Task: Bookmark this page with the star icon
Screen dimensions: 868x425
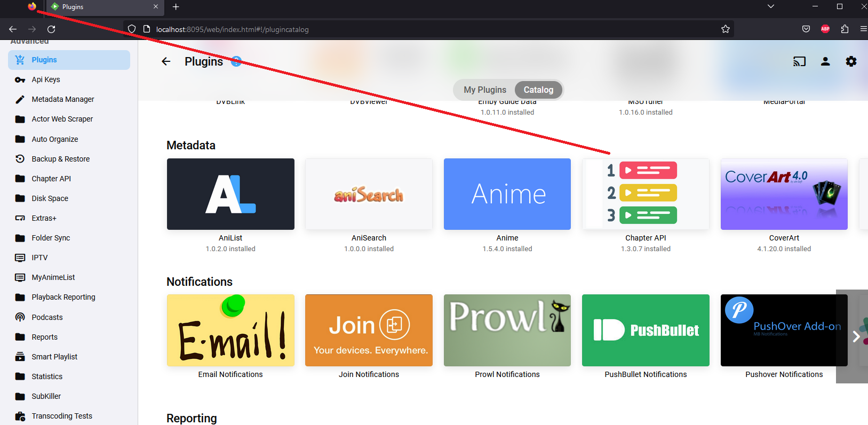Action: [726, 29]
